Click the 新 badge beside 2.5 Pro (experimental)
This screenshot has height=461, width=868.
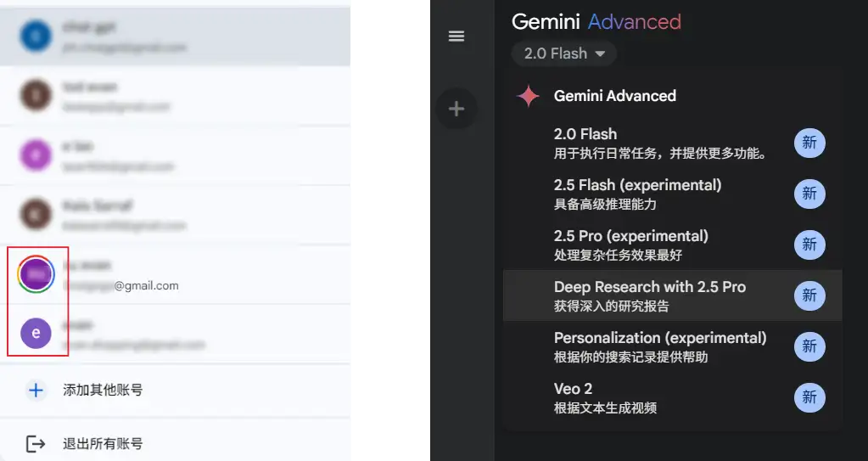pos(809,245)
